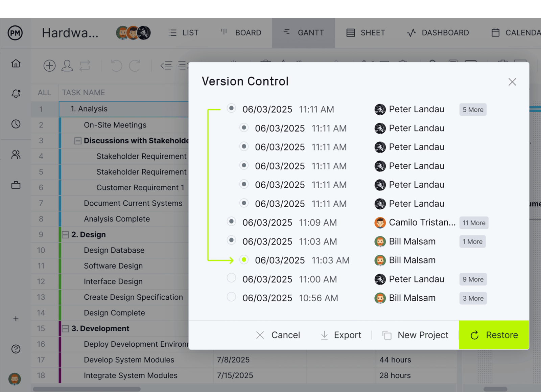Open notifications via the bell icon
The image size is (541, 392).
[16, 94]
